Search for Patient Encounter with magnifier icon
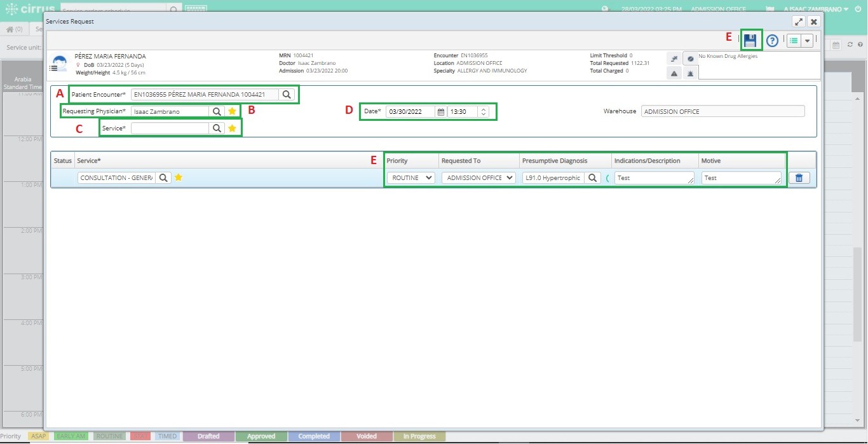 [287, 94]
